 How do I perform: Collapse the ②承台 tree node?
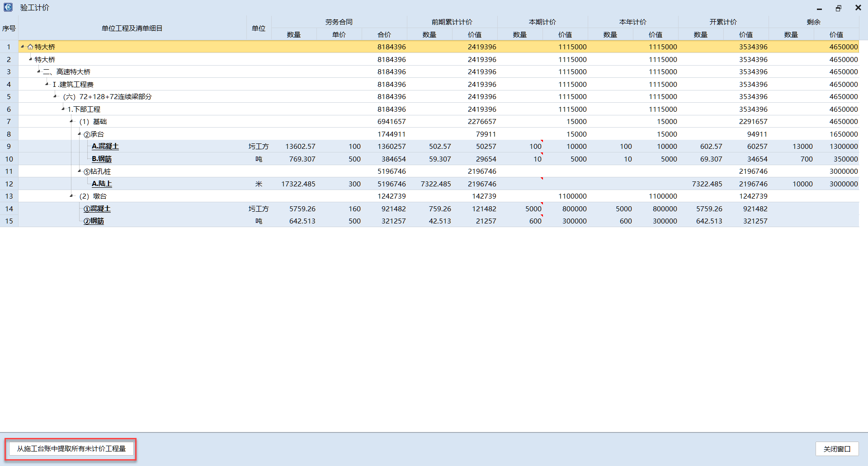(80, 134)
